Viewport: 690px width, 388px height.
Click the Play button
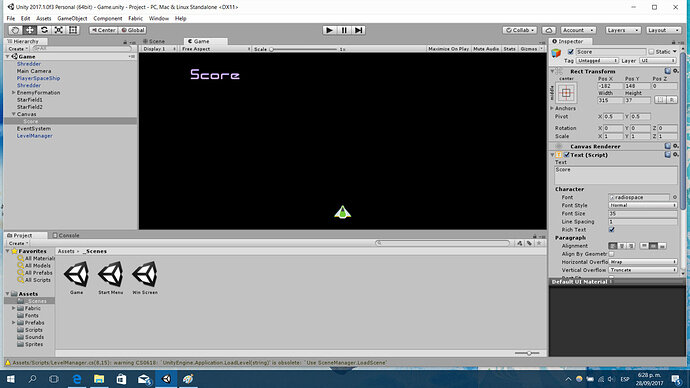[x=329, y=30]
